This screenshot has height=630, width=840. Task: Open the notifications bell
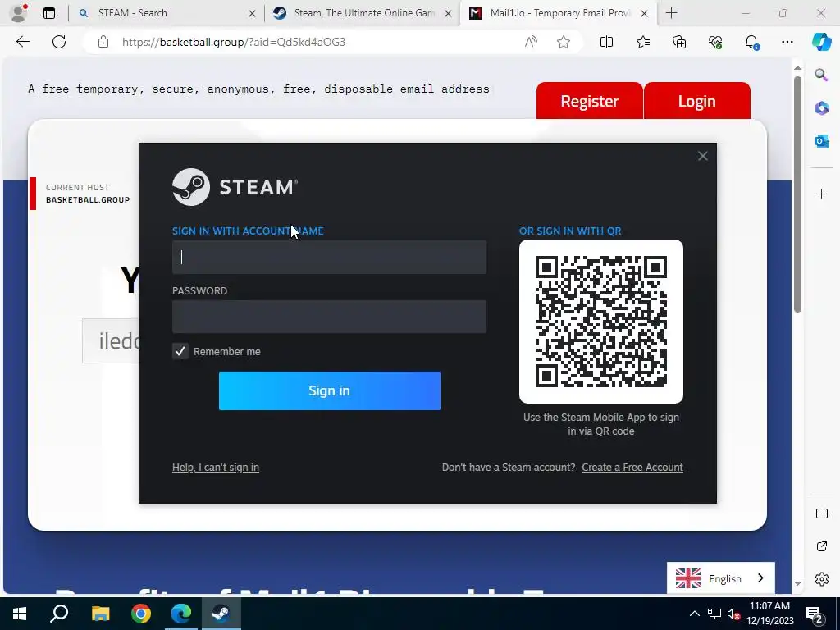[751, 42]
